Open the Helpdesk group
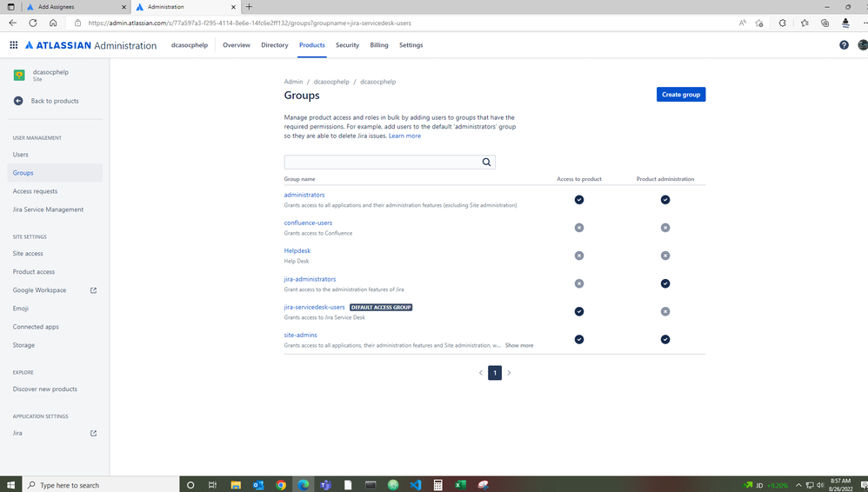 [x=297, y=250]
